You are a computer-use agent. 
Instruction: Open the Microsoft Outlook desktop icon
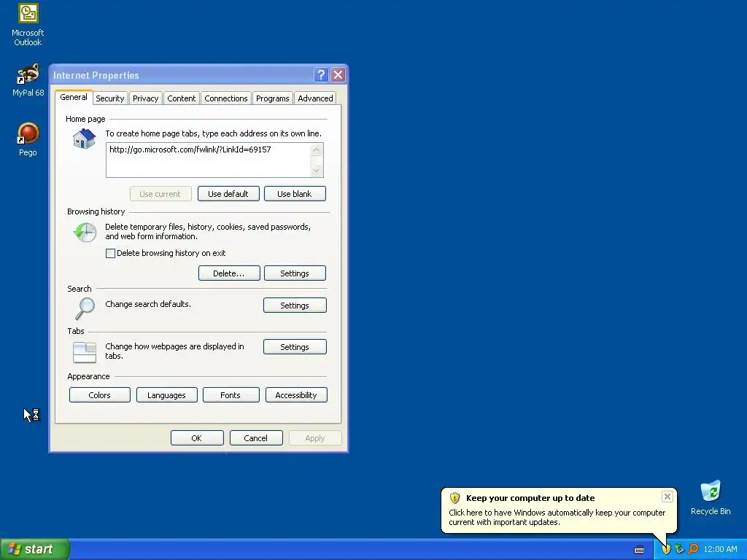[x=28, y=25]
